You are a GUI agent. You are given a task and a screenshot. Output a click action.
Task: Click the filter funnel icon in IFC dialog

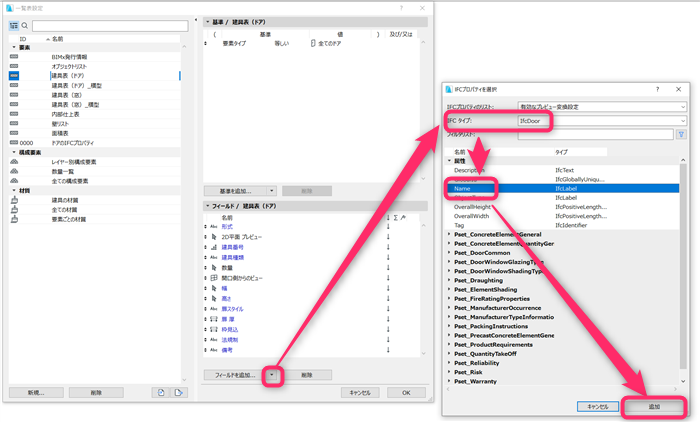(x=681, y=134)
